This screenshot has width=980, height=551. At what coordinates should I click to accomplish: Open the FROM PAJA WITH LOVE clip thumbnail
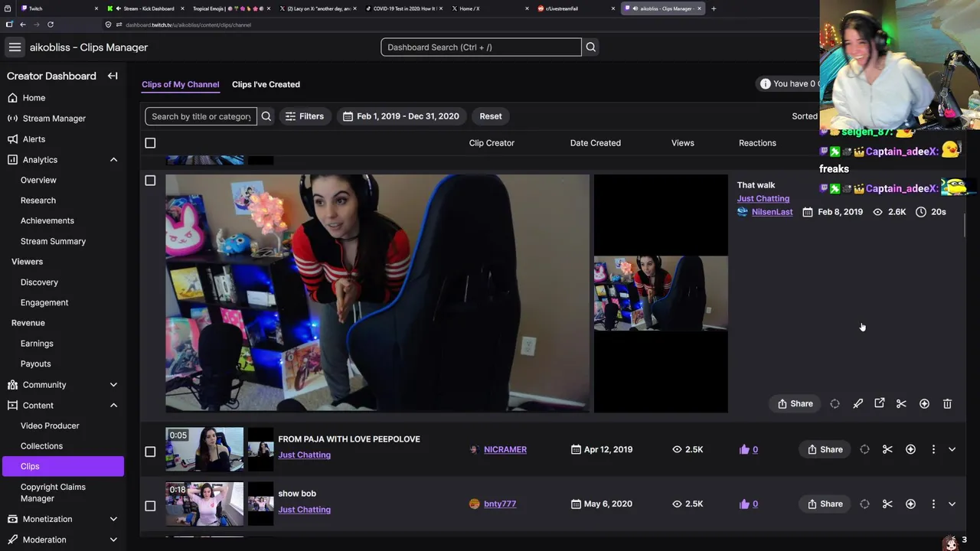204,449
